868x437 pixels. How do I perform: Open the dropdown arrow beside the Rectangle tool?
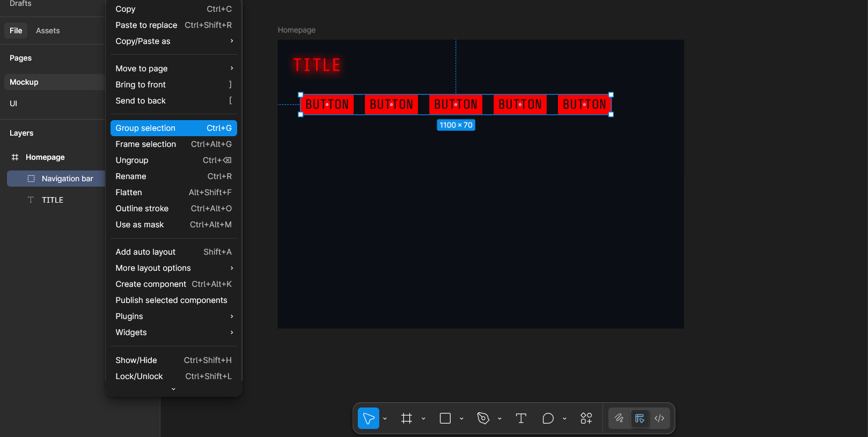(461, 419)
